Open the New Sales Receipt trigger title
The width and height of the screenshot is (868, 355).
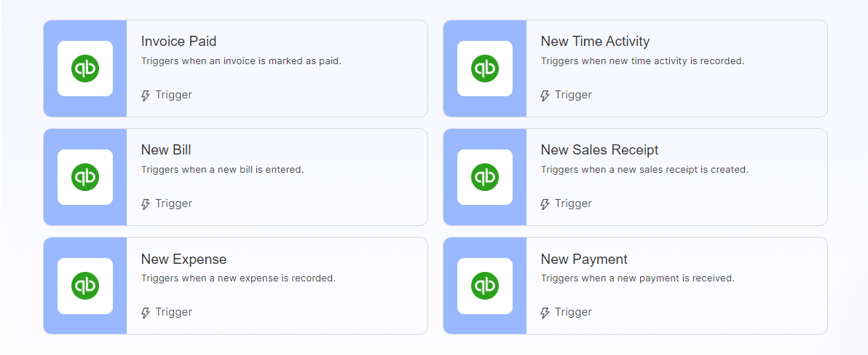coord(599,150)
